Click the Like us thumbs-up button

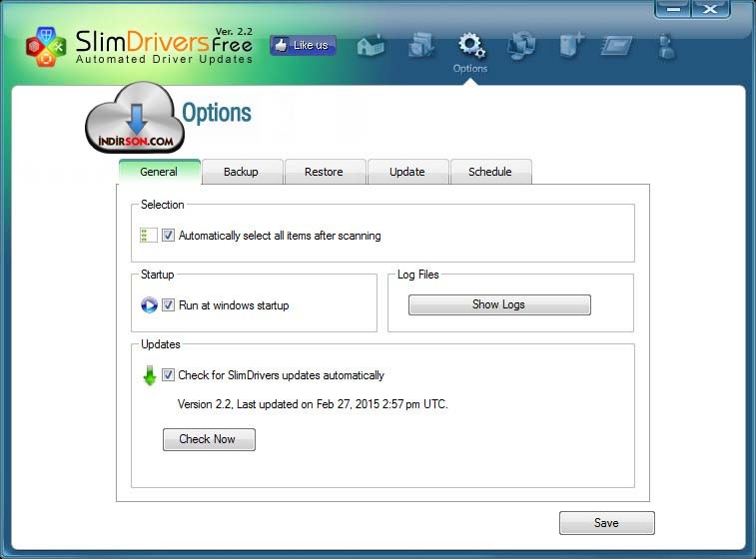point(303,45)
